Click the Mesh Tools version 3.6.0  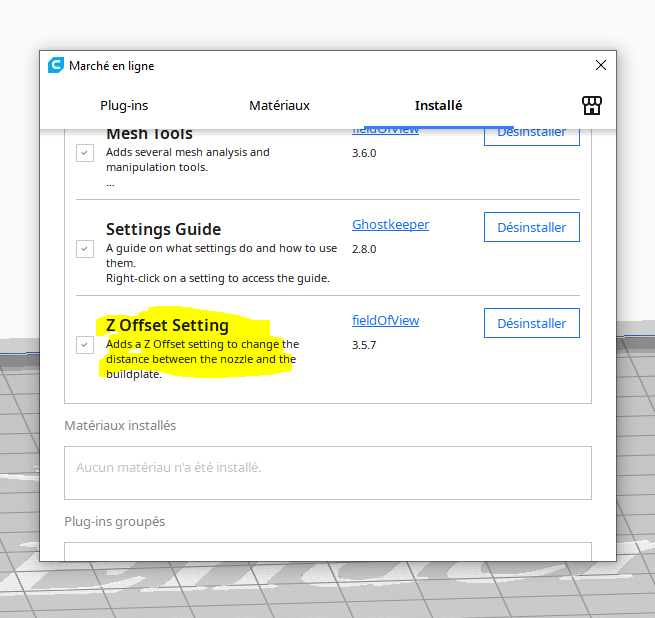tap(364, 153)
